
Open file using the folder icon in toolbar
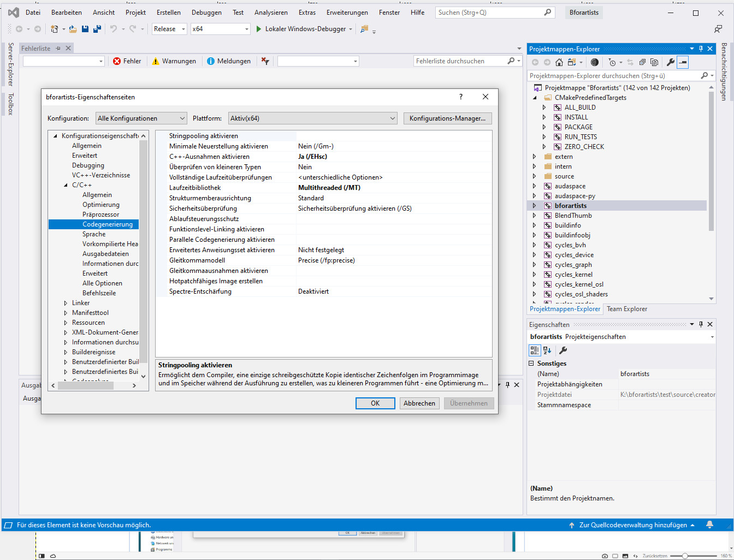point(73,29)
